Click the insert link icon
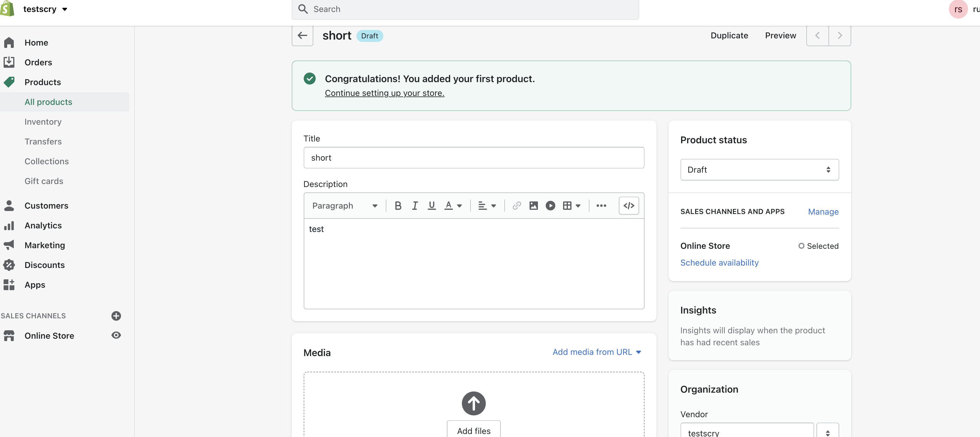This screenshot has width=980, height=437. 516,206
